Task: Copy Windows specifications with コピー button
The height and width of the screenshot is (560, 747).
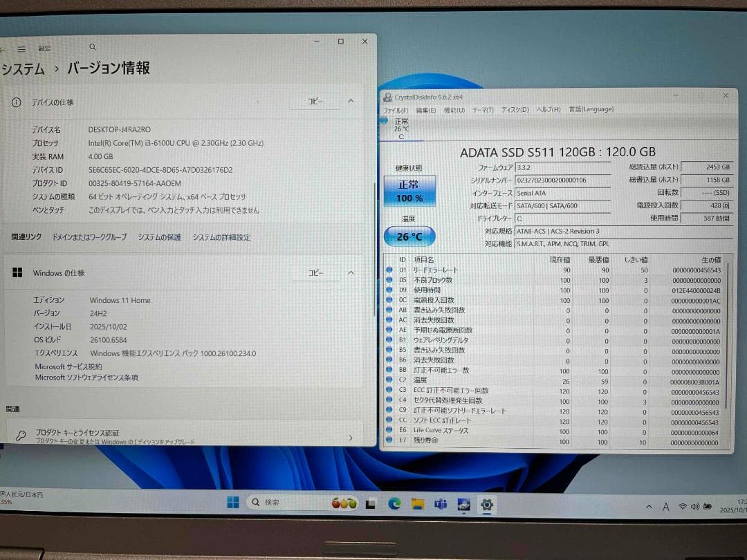Action: (x=315, y=272)
